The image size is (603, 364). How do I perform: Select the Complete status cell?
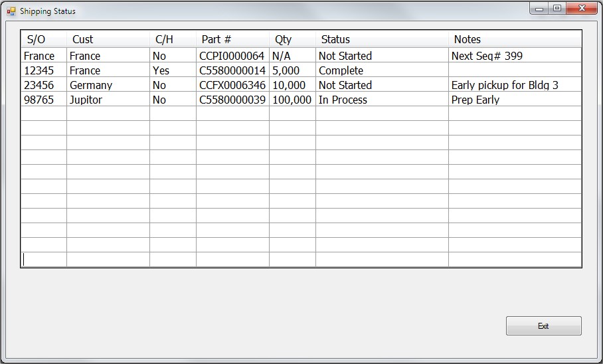click(x=383, y=70)
